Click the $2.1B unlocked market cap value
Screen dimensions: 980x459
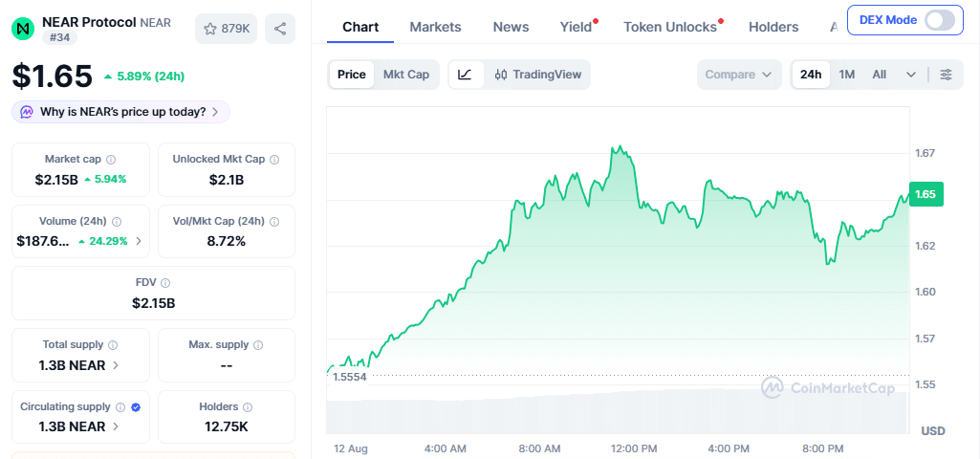pyautogui.click(x=227, y=180)
